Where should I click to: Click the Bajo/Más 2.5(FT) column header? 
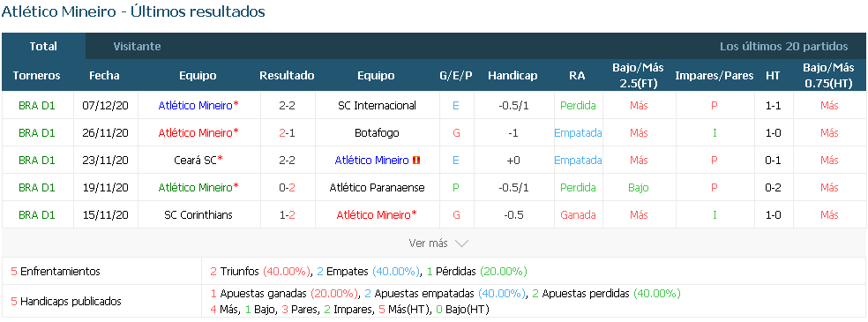(x=638, y=76)
